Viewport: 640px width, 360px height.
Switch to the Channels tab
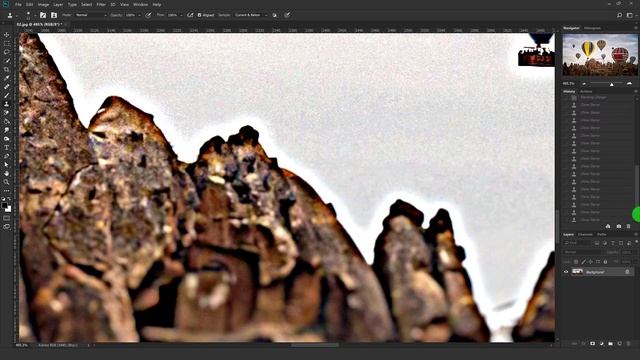(x=585, y=234)
